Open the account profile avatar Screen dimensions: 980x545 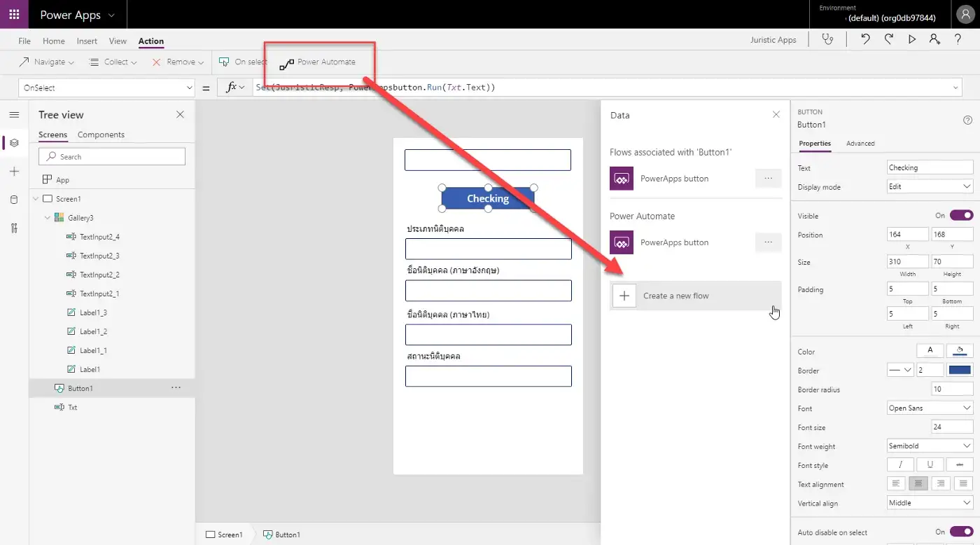point(965,14)
